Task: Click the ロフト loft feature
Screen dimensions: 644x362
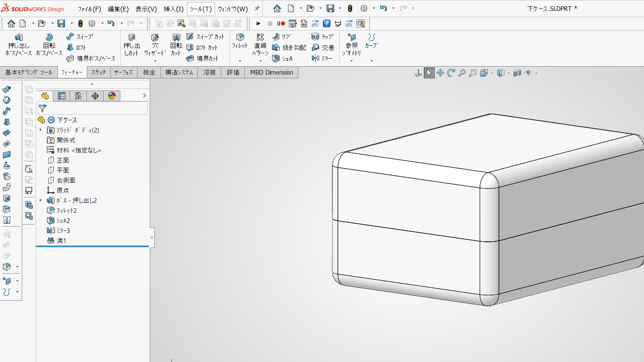Action: point(76,48)
